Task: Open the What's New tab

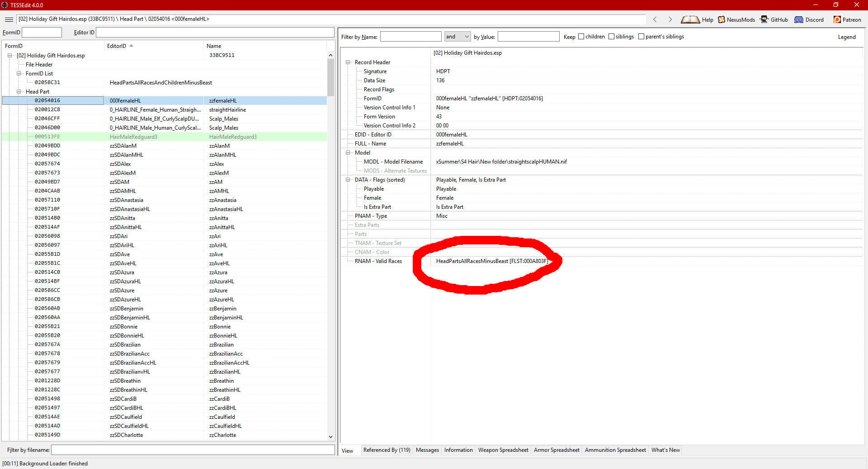Action: click(x=665, y=450)
